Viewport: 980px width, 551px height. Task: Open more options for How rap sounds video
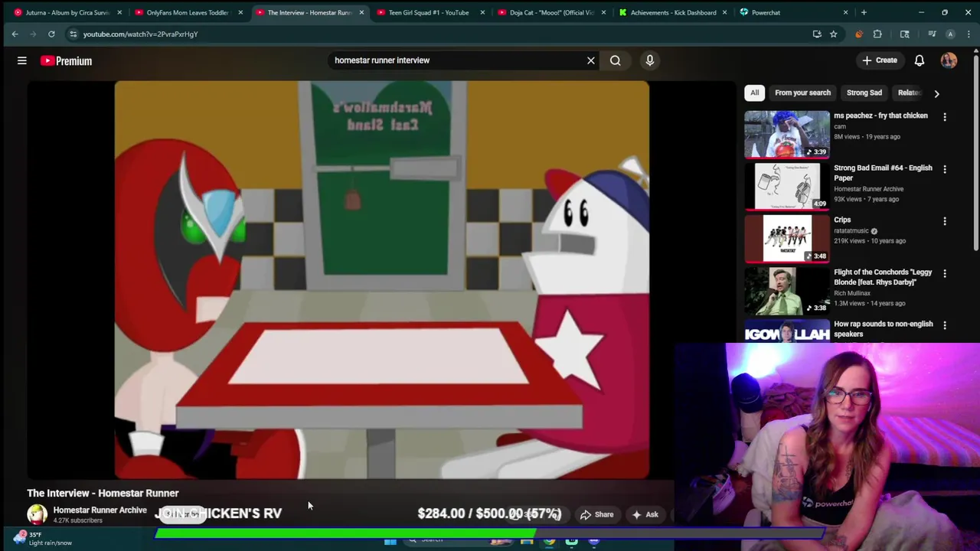(x=945, y=325)
